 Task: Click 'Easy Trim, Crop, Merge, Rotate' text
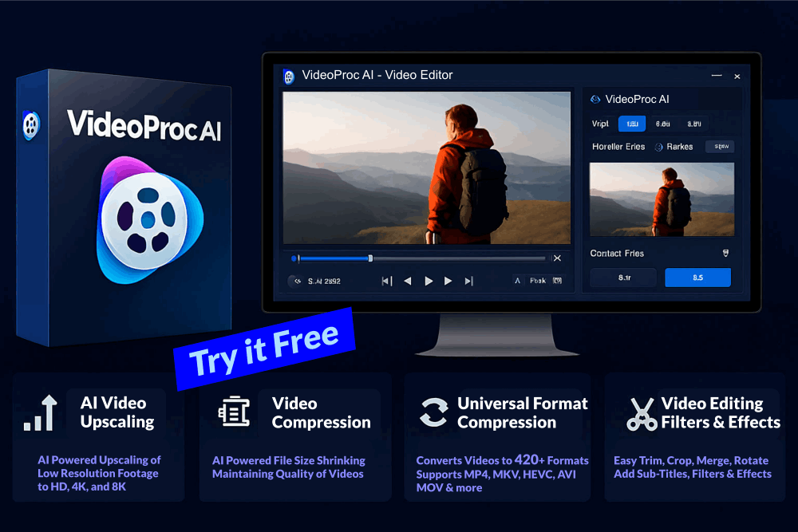(691, 461)
